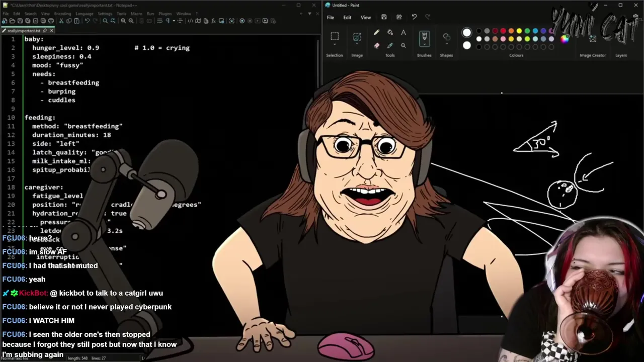Click the Zoom Out icon in Notepad++

[x=131, y=21]
